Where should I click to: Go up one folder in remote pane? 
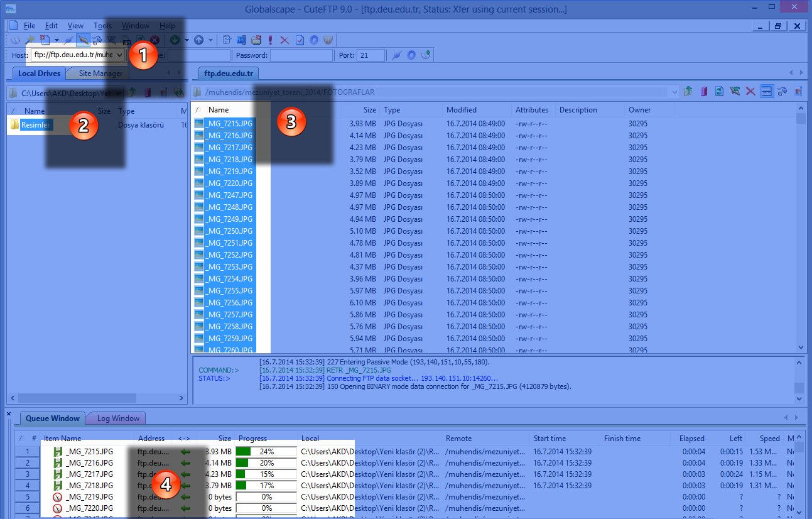688,92
